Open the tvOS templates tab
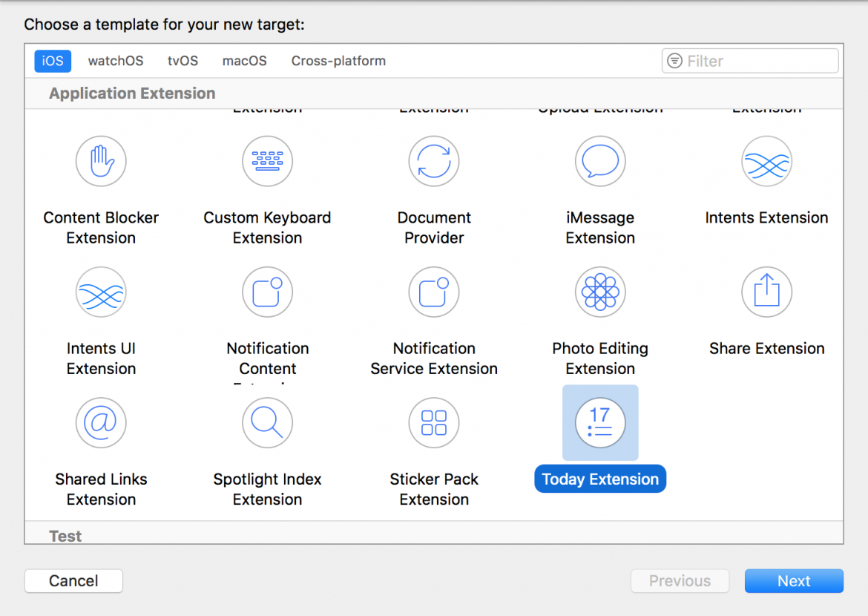 tap(183, 61)
